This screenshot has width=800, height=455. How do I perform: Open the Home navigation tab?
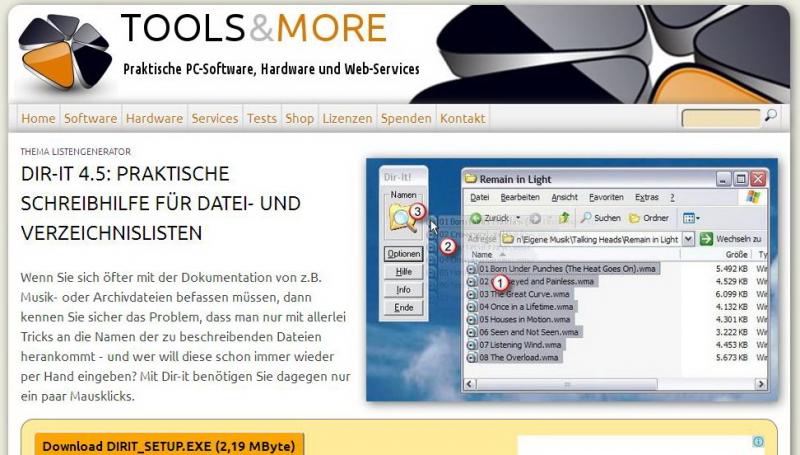[38, 118]
